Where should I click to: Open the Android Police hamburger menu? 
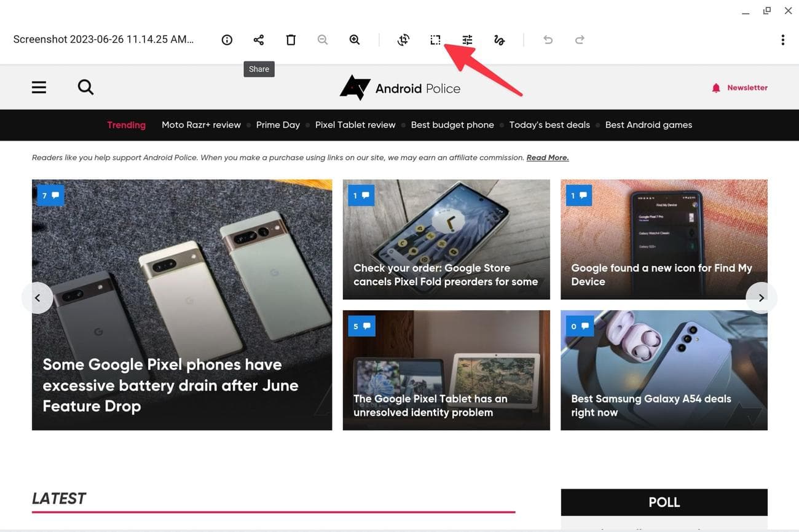39,87
